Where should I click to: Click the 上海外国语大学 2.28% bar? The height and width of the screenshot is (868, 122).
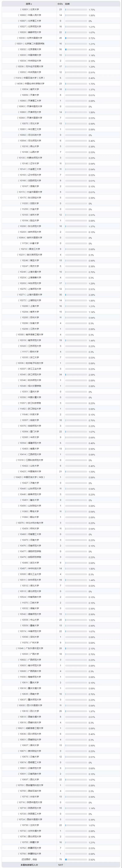click(76, 295)
